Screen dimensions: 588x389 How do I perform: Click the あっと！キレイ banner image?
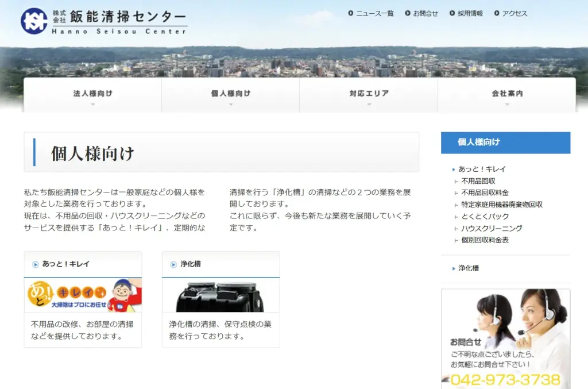pyautogui.click(x=83, y=295)
